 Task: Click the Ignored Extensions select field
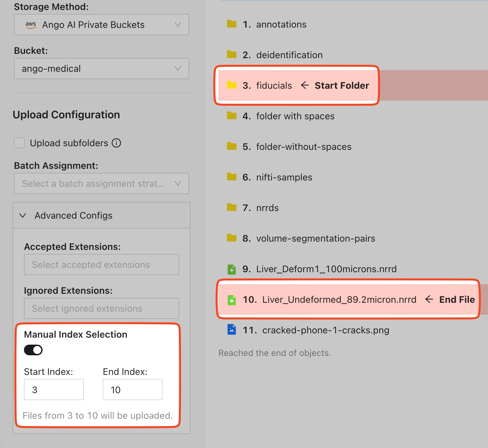click(x=101, y=308)
